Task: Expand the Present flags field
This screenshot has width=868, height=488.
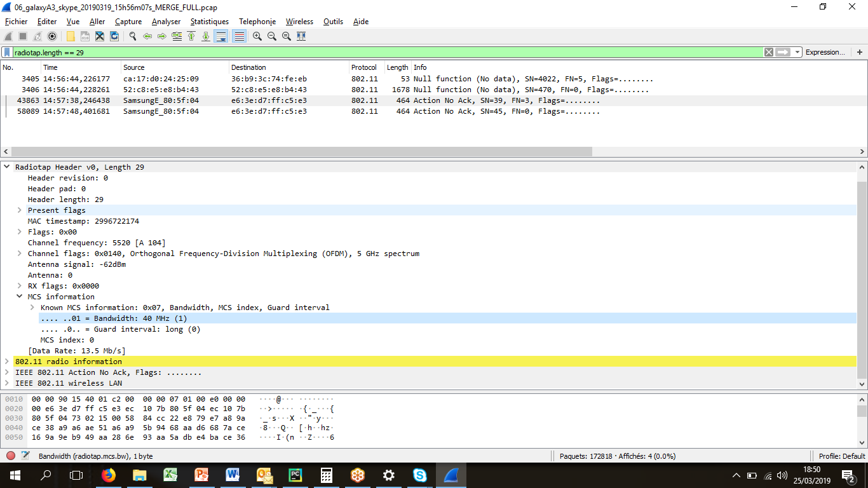Action: (18, 210)
